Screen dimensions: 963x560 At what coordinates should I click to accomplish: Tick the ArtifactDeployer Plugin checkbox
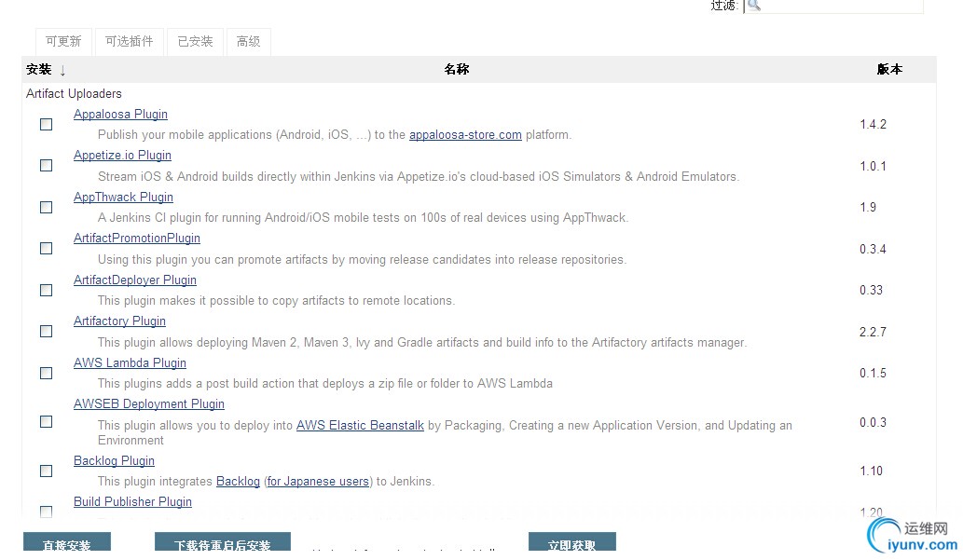[46, 291]
